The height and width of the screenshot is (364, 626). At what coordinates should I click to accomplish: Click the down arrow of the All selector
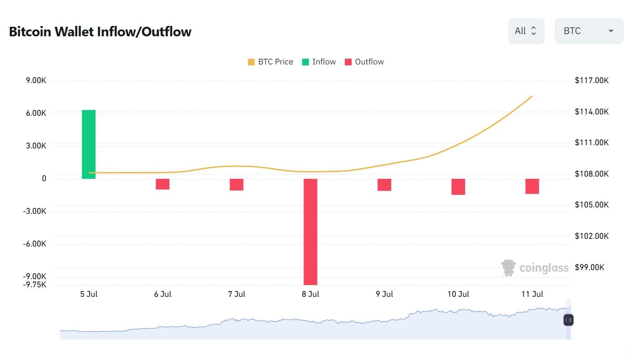click(534, 33)
